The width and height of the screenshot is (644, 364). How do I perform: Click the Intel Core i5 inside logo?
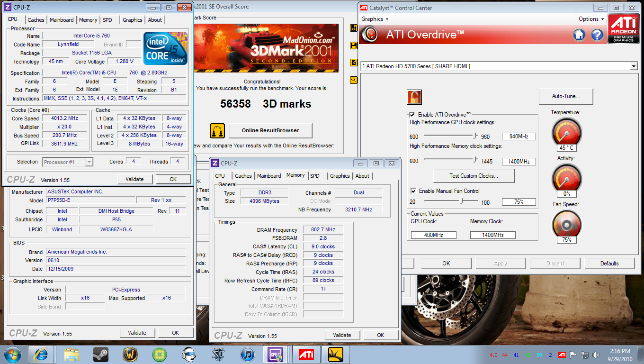tap(166, 48)
